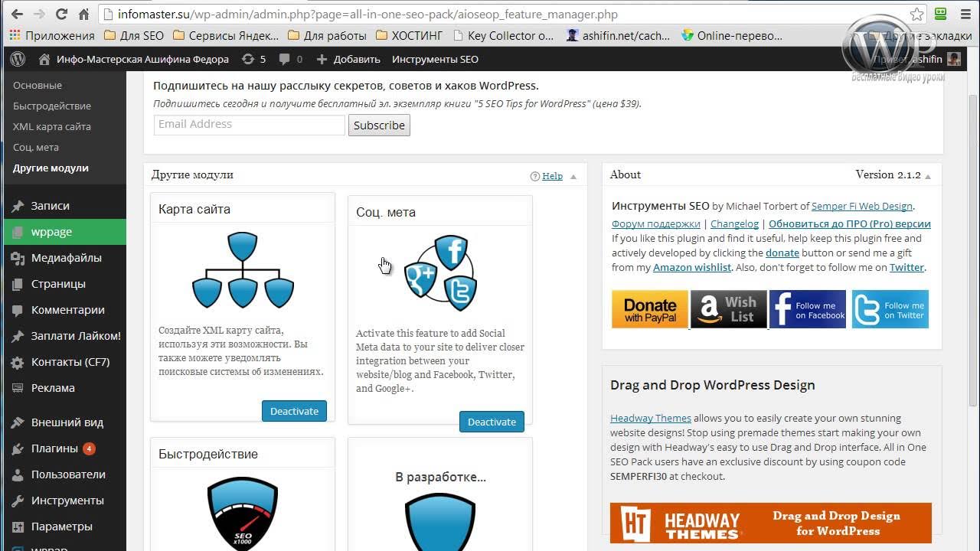Reload the page with the refresh icon
The image size is (980, 551).
61,15
